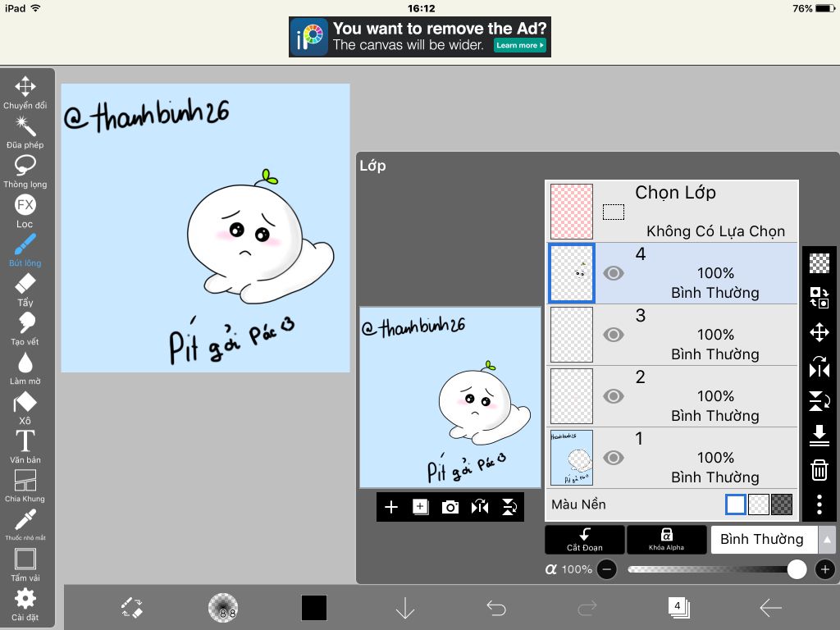
Task: Toggle visibility of layer 3
Action: (614, 335)
